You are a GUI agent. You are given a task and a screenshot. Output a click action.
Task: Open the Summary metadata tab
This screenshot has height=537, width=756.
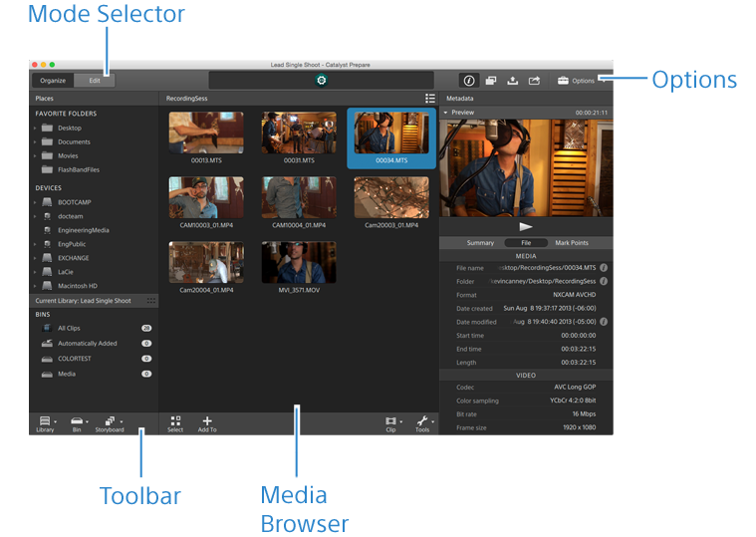pyautogui.click(x=480, y=242)
